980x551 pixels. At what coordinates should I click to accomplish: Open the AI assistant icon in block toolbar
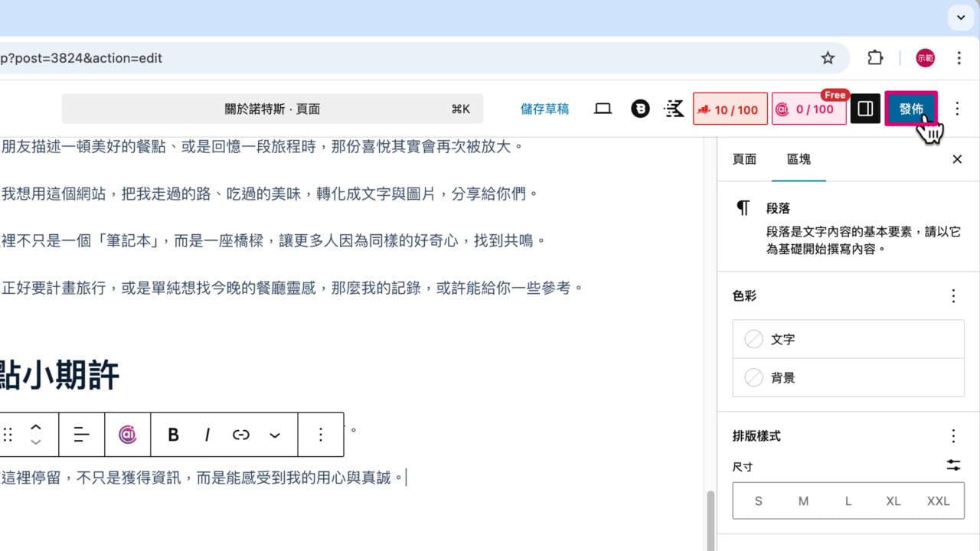[128, 435]
